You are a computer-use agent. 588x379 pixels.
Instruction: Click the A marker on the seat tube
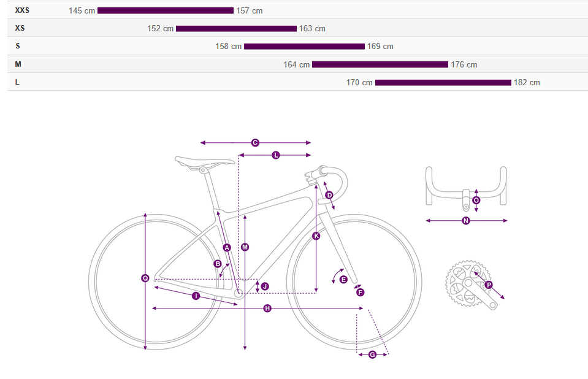[x=227, y=248]
